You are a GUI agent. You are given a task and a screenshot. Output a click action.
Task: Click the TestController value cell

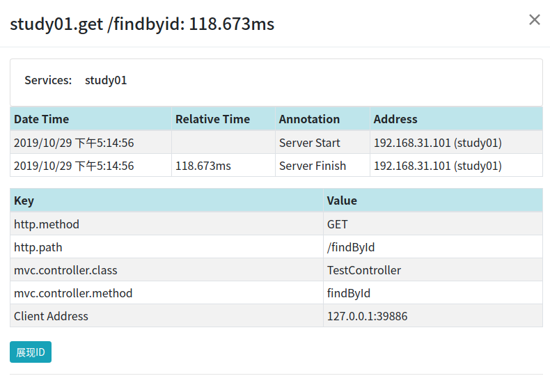point(363,270)
